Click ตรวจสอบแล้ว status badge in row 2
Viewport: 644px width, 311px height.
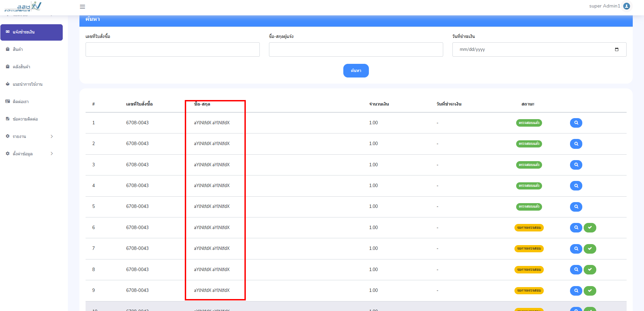pyautogui.click(x=529, y=144)
